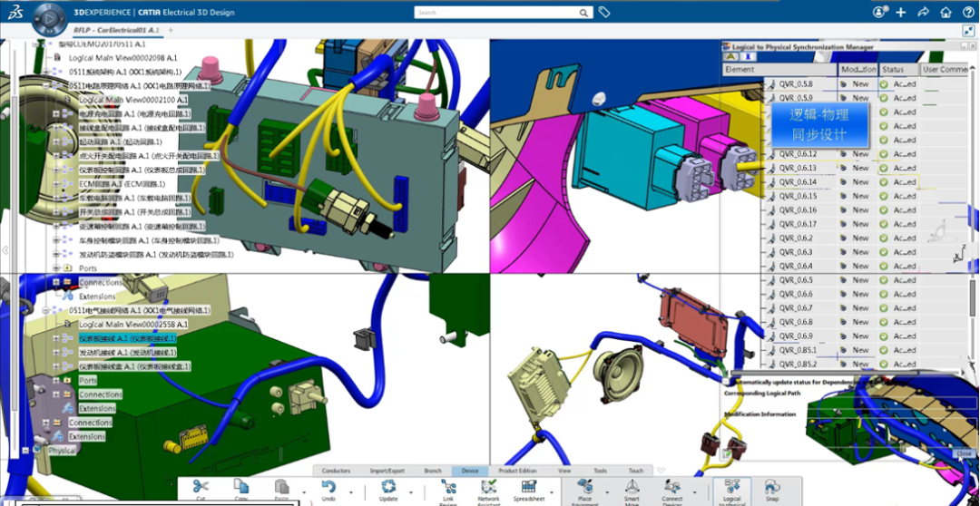980x506 pixels.
Task: Click Close in the Synchronization Manager
Action: [964, 453]
